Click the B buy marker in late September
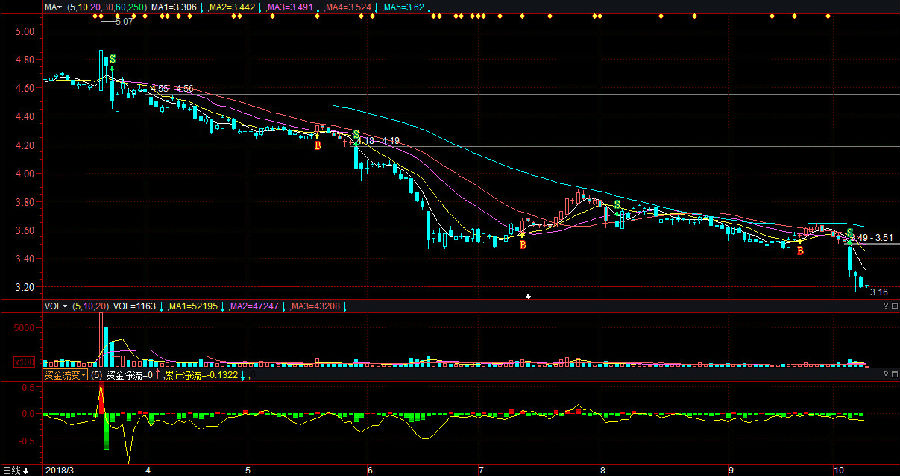Viewport: 900px width, 476px height. (x=799, y=251)
